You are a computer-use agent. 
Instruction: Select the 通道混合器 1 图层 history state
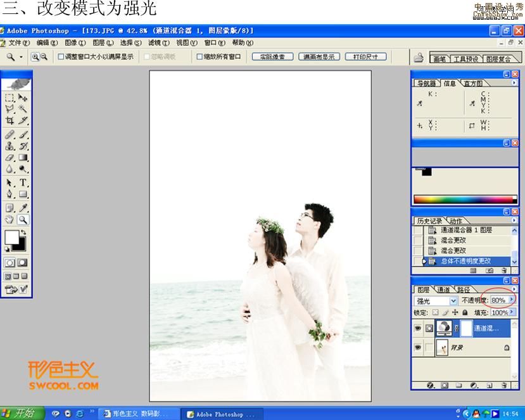pyautogui.click(x=465, y=231)
